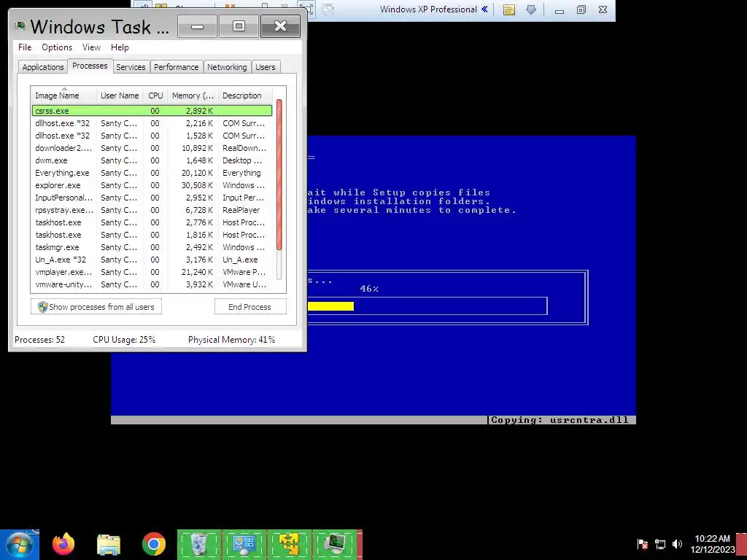Select the Processes tab
The height and width of the screenshot is (560, 747).
pos(90,66)
